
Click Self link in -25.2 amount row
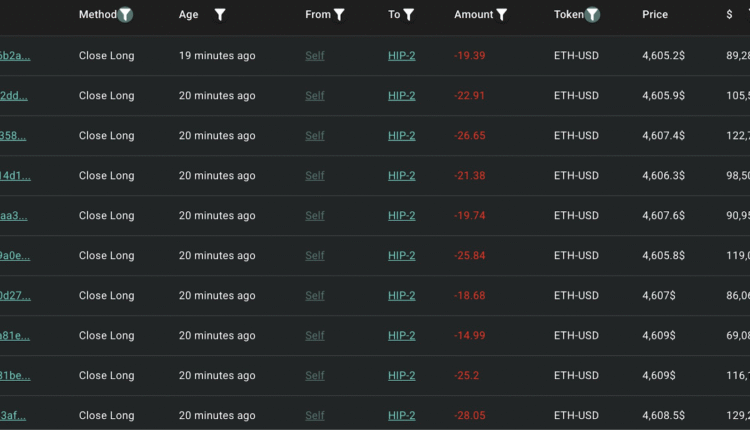point(314,376)
